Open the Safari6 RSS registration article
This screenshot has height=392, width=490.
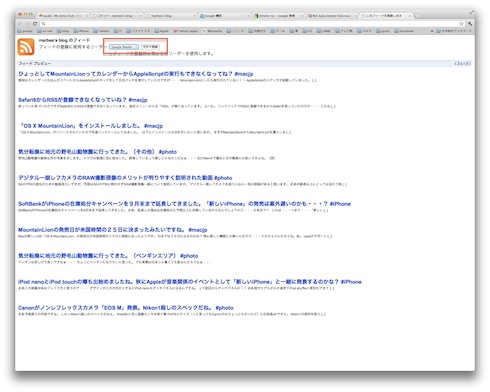pos(82,100)
